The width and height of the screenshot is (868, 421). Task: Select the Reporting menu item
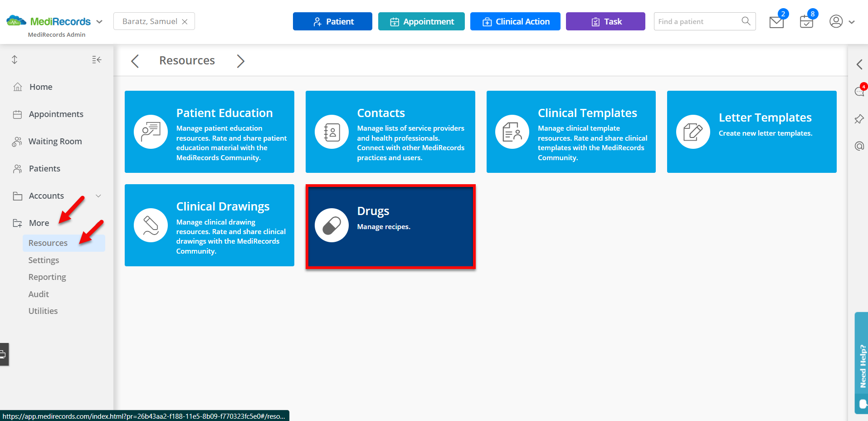pyautogui.click(x=47, y=277)
